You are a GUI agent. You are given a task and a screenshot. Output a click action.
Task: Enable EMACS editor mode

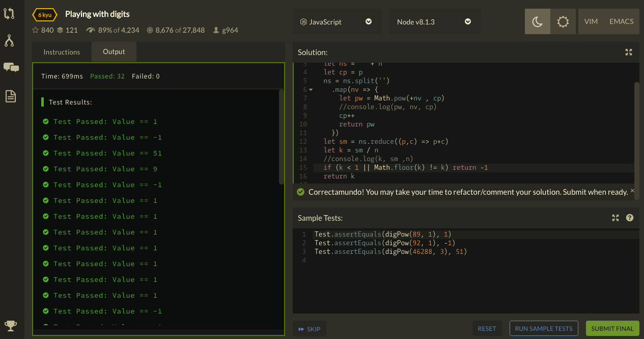(x=622, y=21)
